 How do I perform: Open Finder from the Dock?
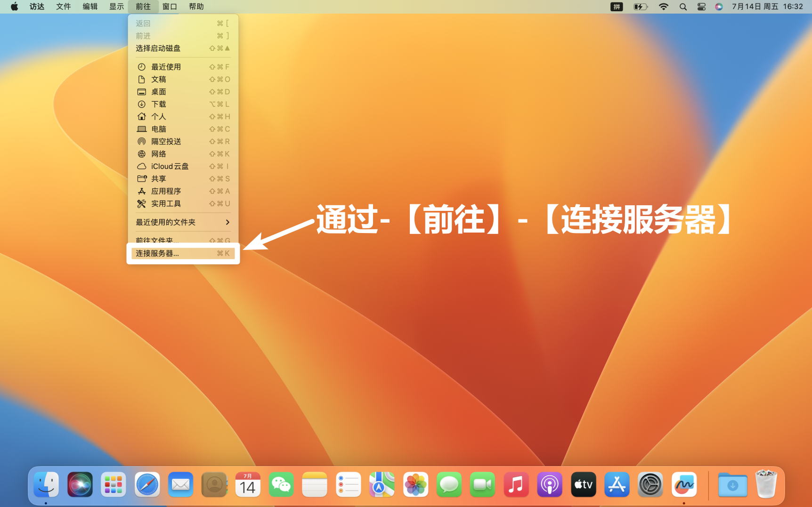pyautogui.click(x=46, y=484)
